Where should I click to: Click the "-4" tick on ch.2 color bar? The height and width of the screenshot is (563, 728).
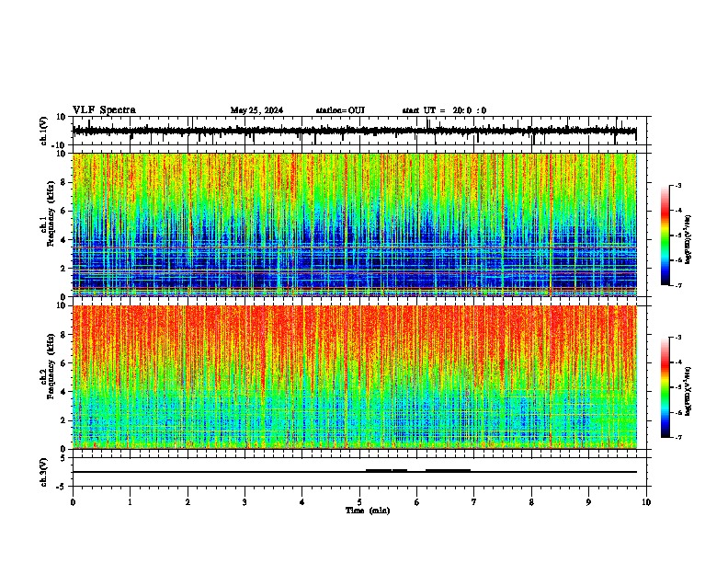[677, 362]
